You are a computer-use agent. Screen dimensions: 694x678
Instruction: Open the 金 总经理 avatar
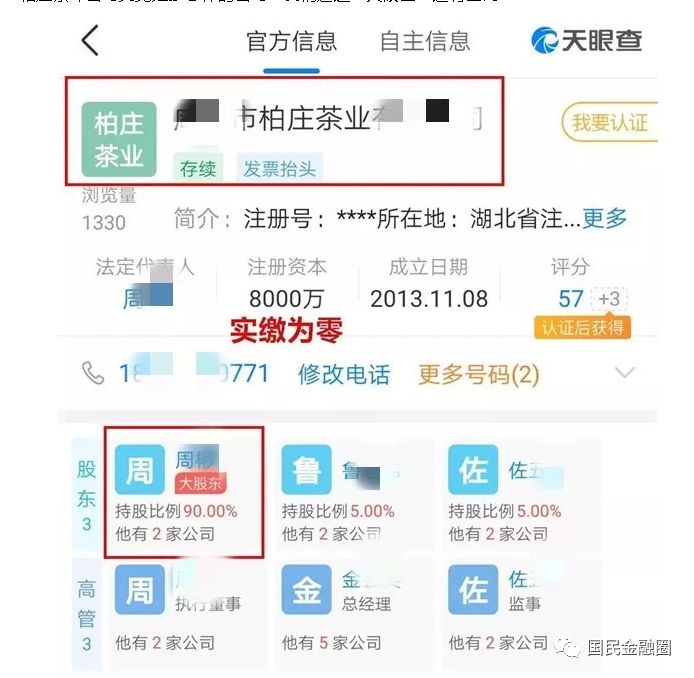306,589
